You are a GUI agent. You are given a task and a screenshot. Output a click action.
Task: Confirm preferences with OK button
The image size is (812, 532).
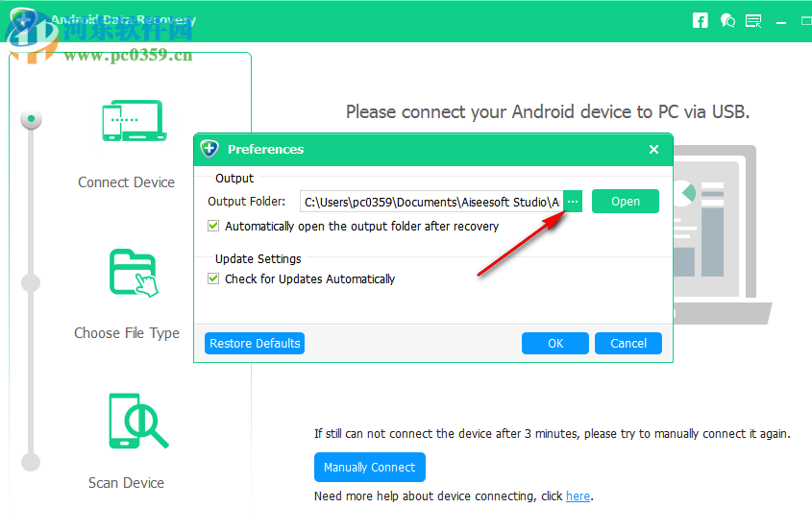tap(555, 344)
